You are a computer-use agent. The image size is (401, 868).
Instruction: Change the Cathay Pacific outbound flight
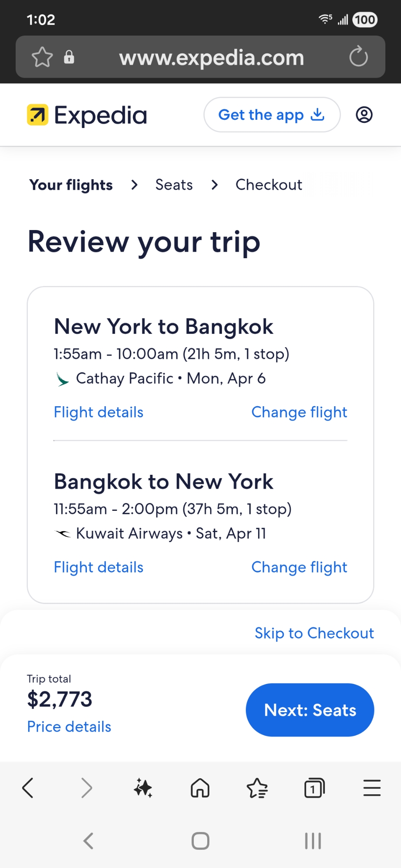pyautogui.click(x=299, y=412)
